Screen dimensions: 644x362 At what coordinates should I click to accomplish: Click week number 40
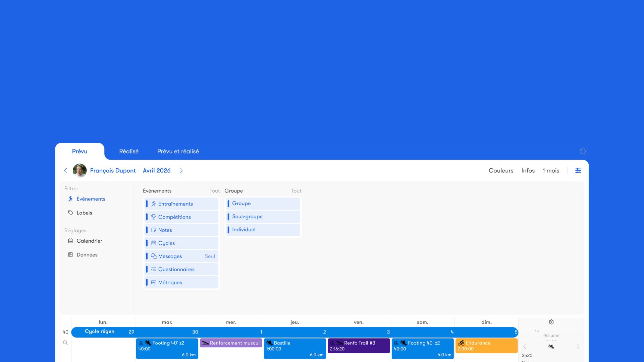(65, 332)
